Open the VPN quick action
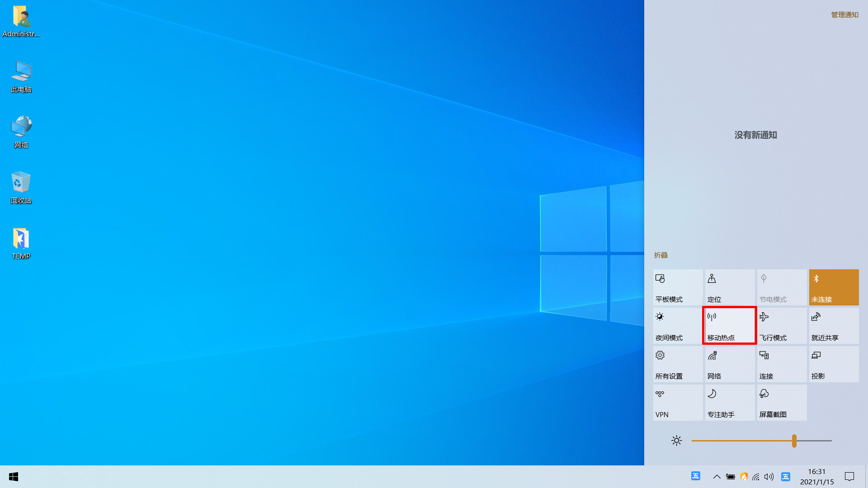This screenshot has height=488, width=868. 677,402
